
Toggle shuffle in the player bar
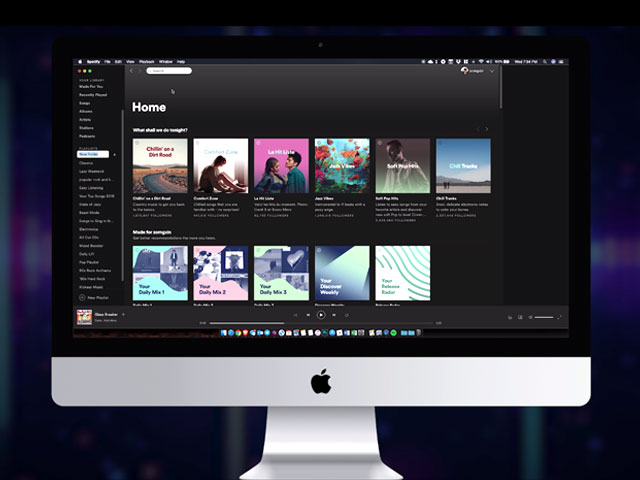click(x=296, y=315)
